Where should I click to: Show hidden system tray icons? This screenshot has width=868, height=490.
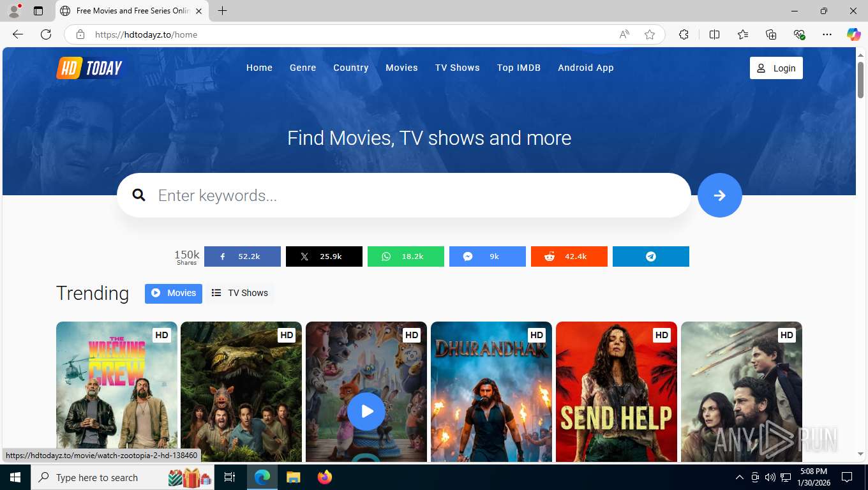pos(740,477)
